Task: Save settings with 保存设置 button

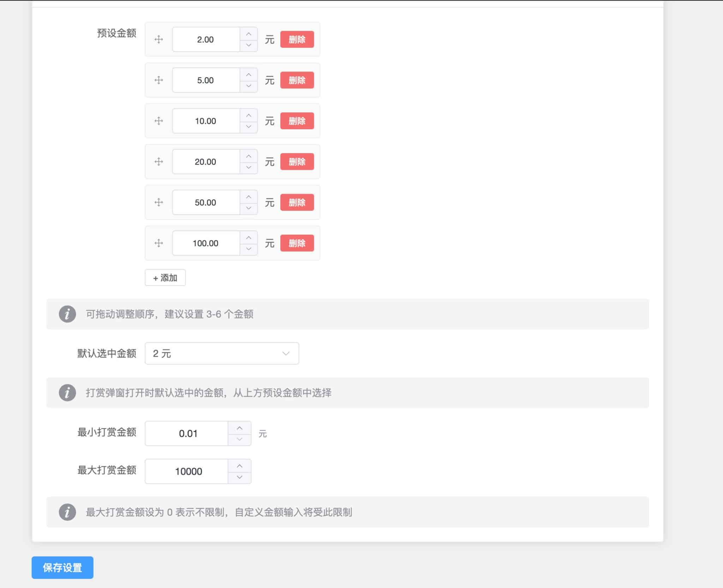Action: coord(62,568)
